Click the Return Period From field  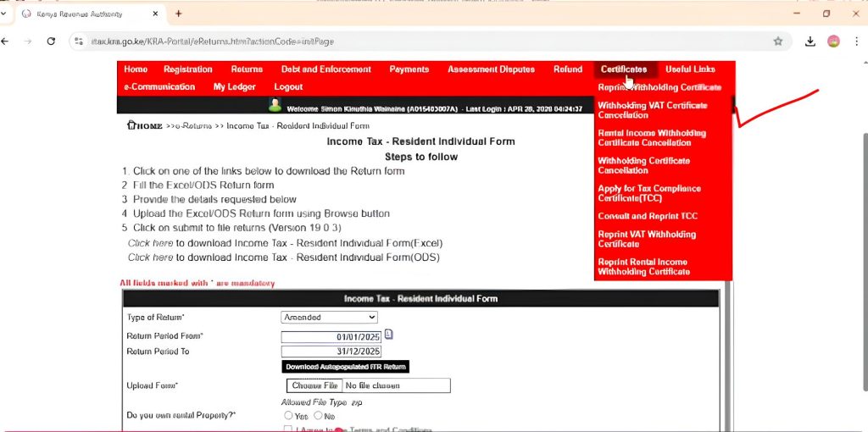tap(331, 337)
